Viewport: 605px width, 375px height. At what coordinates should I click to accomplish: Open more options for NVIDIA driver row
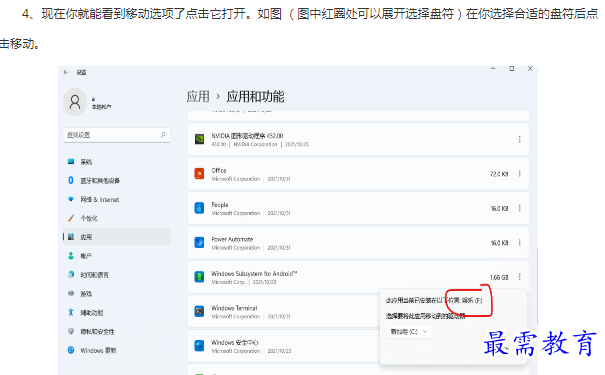tap(520, 139)
